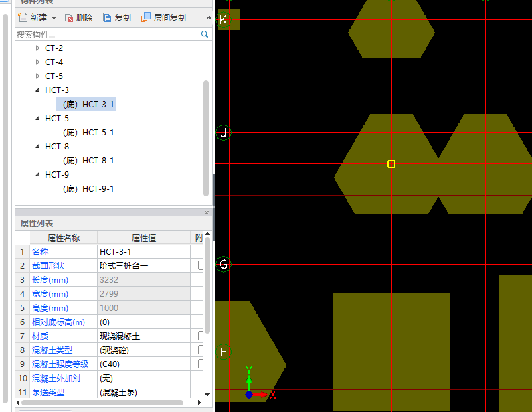The height and width of the screenshot is (412, 532).
Task: Tick the 混凝土类型 row checkbox
Action: tap(201, 350)
